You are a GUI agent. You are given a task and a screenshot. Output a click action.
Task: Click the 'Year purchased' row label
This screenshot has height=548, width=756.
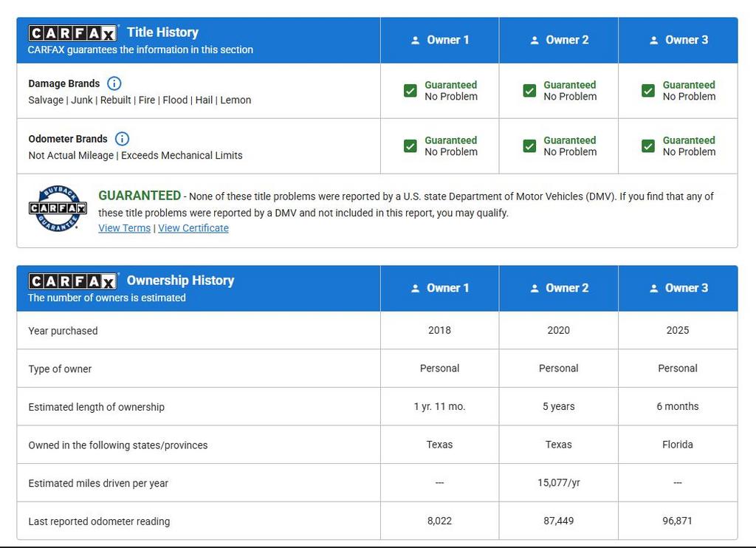tap(63, 331)
